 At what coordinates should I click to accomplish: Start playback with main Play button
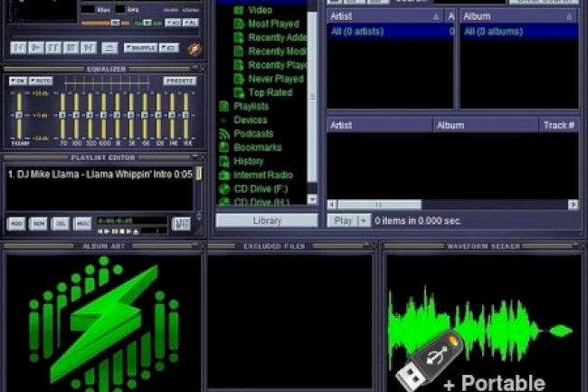pyautogui.click(x=36, y=48)
